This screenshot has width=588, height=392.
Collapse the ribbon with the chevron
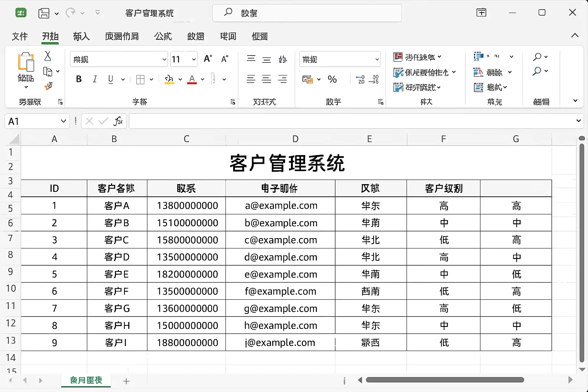click(575, 36)
